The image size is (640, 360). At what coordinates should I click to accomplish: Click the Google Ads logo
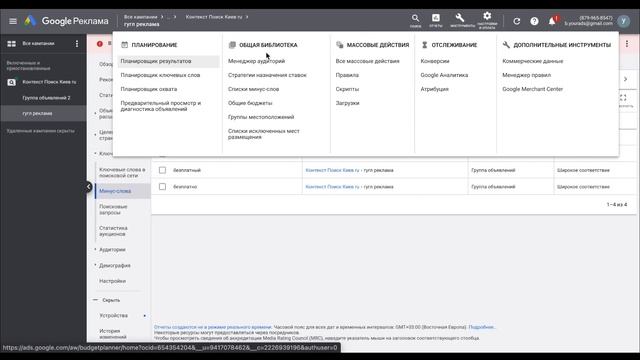(30, 21)
